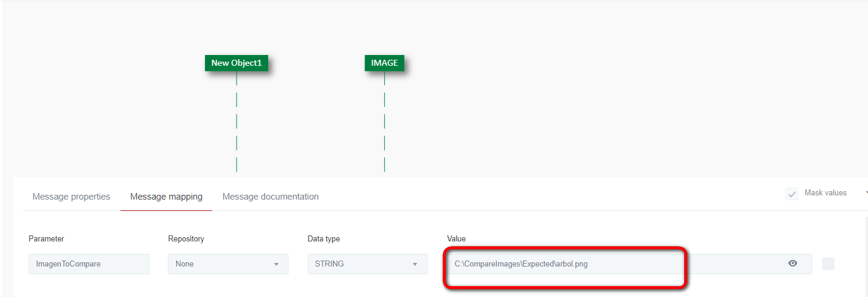Screen dimensions: 868x297
Task: Click the chevron right of Mask values
Action: [866, 193]
